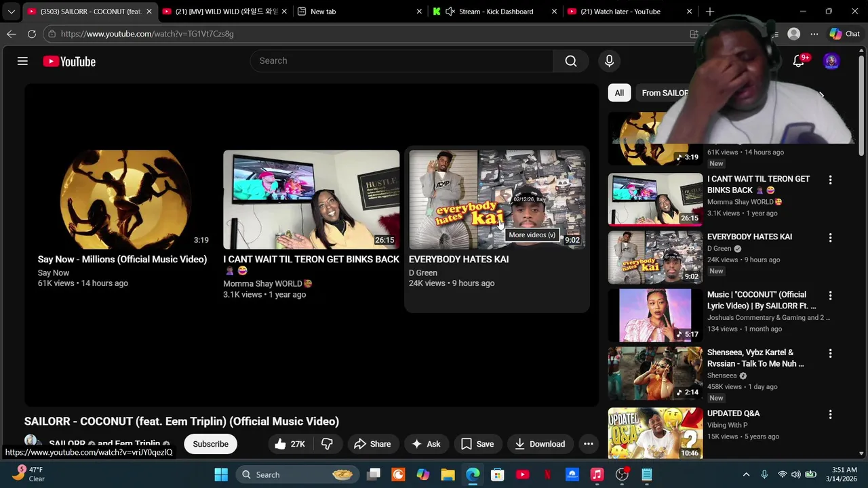Open the Ask AI button
The width and height of the screenshot is (868, 488).
(426, 444)
